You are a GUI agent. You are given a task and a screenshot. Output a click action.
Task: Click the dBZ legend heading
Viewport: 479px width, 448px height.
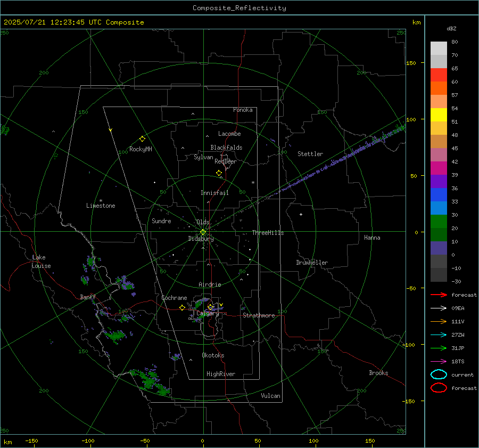(x=451, y=29)
